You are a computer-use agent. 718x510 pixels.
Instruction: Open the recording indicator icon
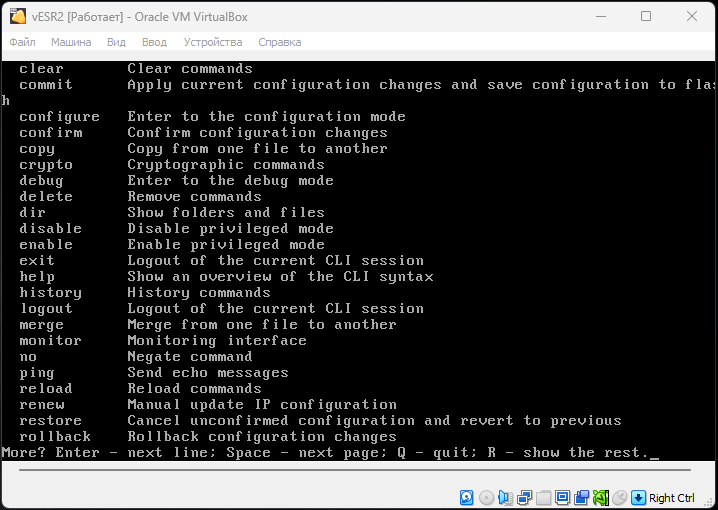tap(582, 497)
